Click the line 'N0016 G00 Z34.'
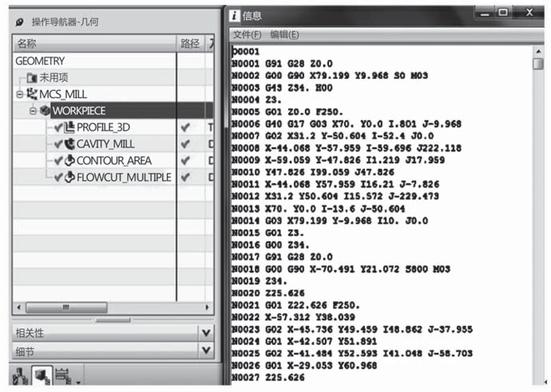 point(271,245)
